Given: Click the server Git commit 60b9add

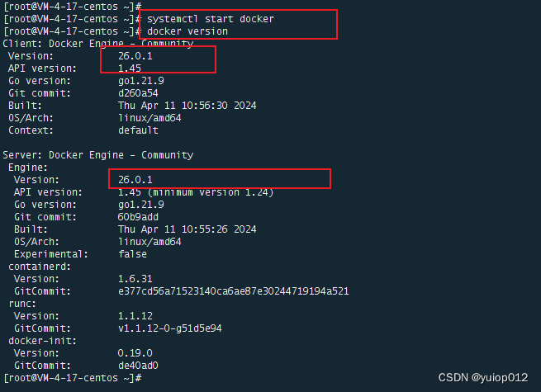Looking at the screenshot, I should click(x=138, y=217).
